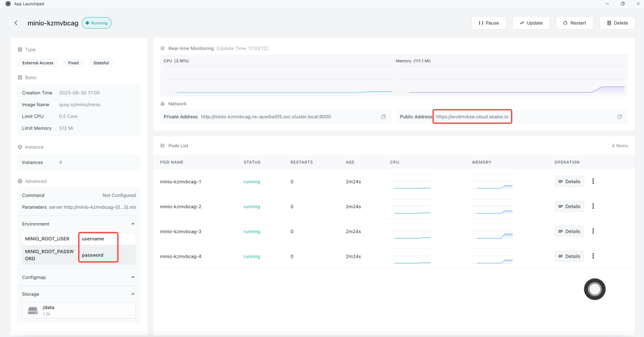Screen dimensions: 644x337
Task: Click the Update button
Action: (x=531, y=23)
